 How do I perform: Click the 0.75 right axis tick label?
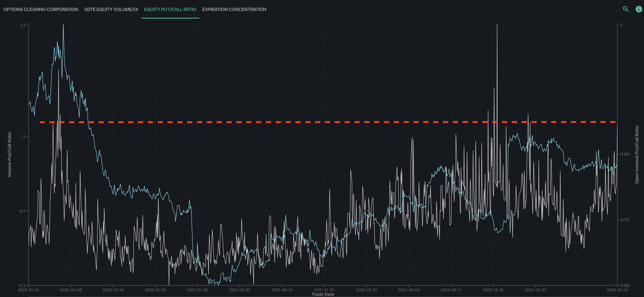pyautogui.click(x=625, y=220)
